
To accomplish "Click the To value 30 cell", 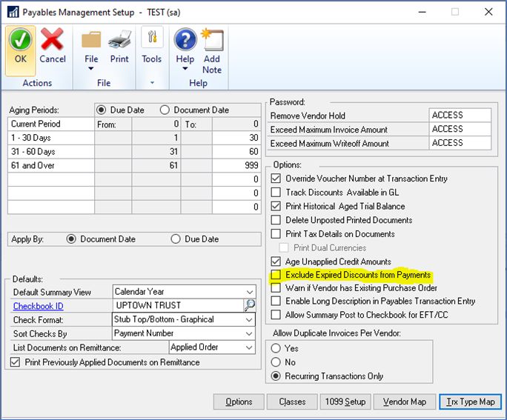I will point(236,138).
